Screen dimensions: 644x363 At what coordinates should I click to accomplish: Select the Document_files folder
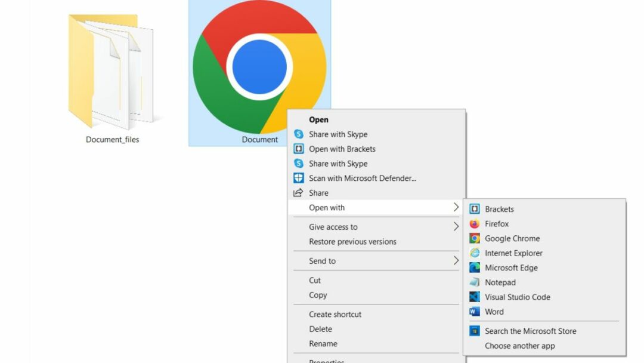click(x=112, y=75)
